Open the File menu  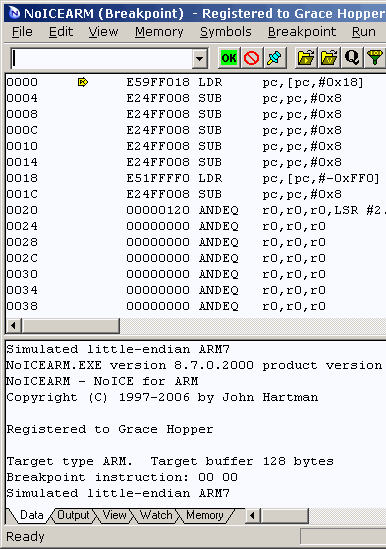[22, 32]
